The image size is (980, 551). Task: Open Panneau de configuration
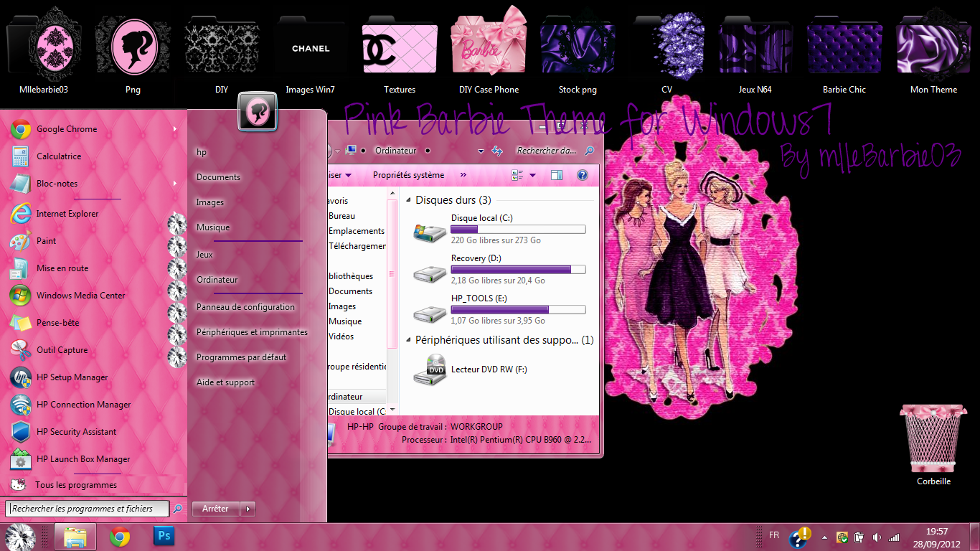pos(245,307)
